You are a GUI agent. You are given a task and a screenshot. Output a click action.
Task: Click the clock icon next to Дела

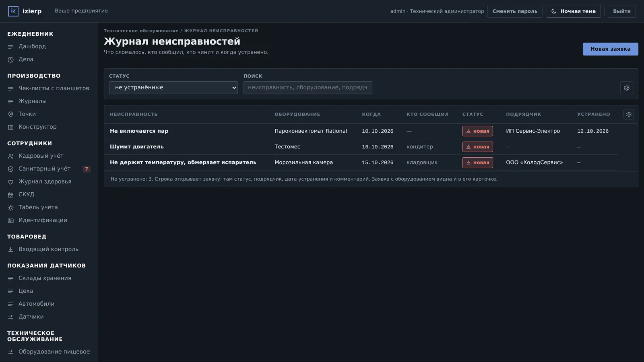[11, 60]
